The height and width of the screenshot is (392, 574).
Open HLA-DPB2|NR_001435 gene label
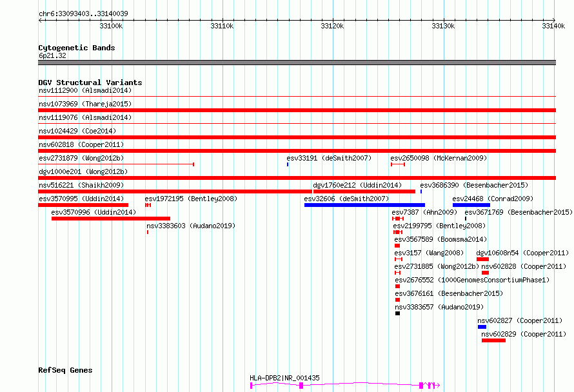pos(285,378)
